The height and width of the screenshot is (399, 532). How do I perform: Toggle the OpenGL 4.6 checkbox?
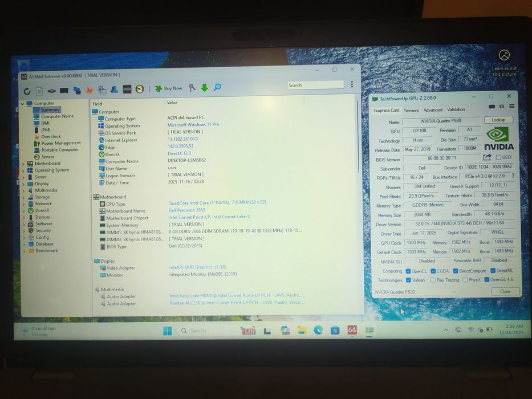[x=486, y=279]
